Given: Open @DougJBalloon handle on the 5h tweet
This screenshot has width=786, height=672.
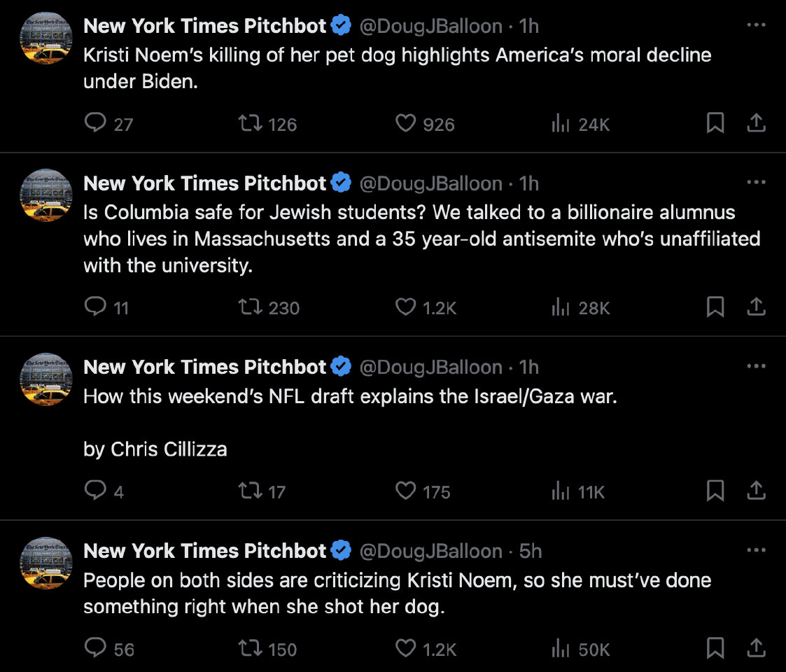Looking at the screenshot, I should click(430, 551).
